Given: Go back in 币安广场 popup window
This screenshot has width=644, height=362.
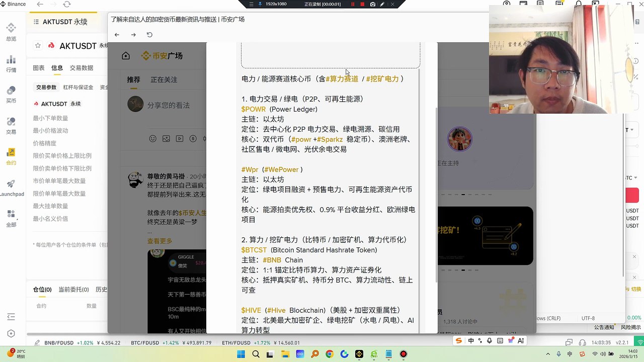Looking at the screenshot, I should pos(117,35).
